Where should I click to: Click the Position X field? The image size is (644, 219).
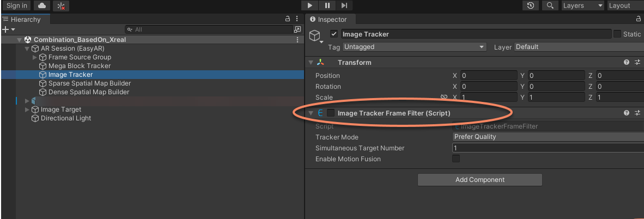488,76
